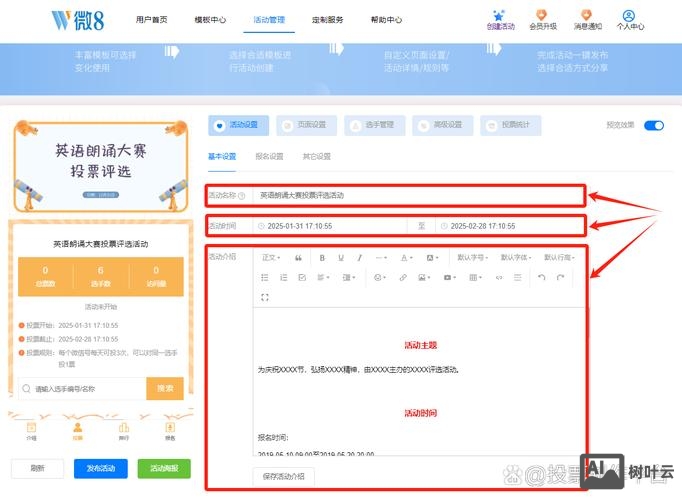Open the indent dropdown
The image size is (682, 500).
click(349, 277)
